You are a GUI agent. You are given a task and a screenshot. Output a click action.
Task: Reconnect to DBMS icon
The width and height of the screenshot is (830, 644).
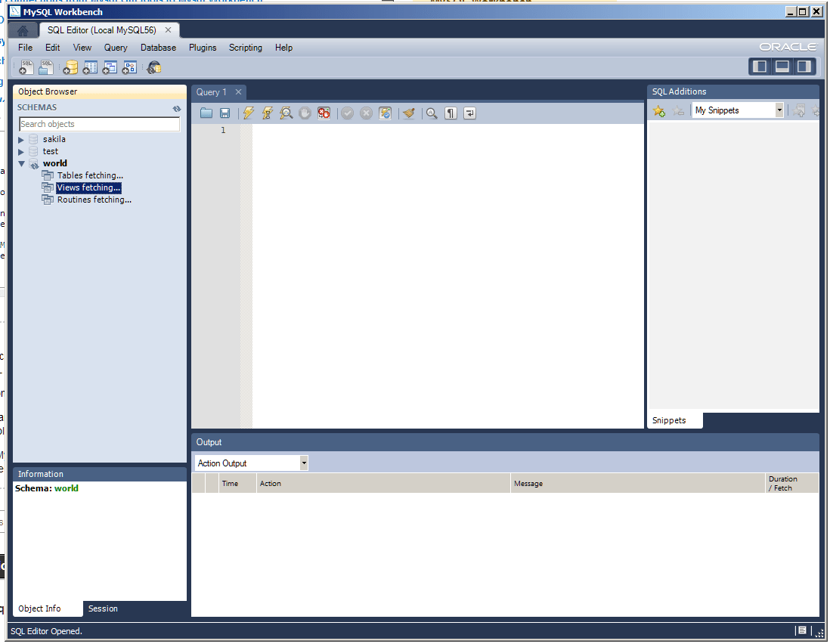(154, 67)
